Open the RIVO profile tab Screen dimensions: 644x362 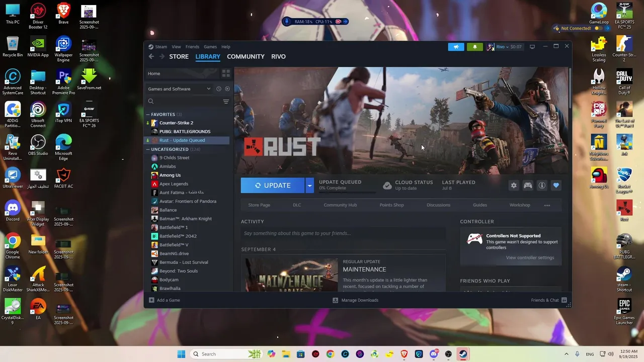pos(278,56)
